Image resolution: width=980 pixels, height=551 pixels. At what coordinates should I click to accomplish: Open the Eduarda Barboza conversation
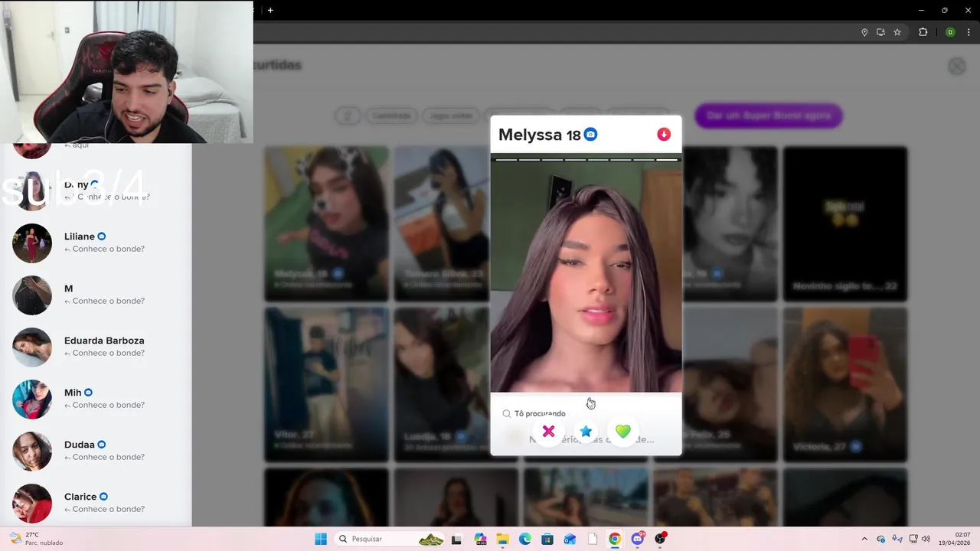[96, 347]
